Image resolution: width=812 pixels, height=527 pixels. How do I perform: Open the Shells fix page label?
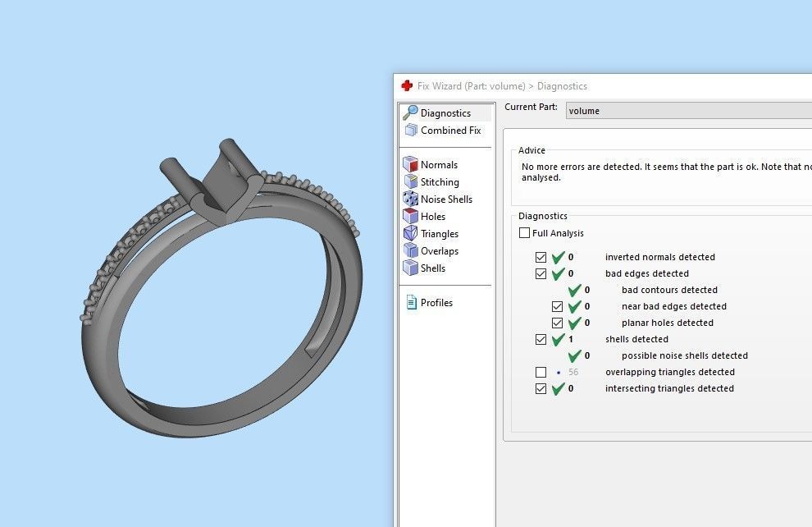(x=433, y=268)
